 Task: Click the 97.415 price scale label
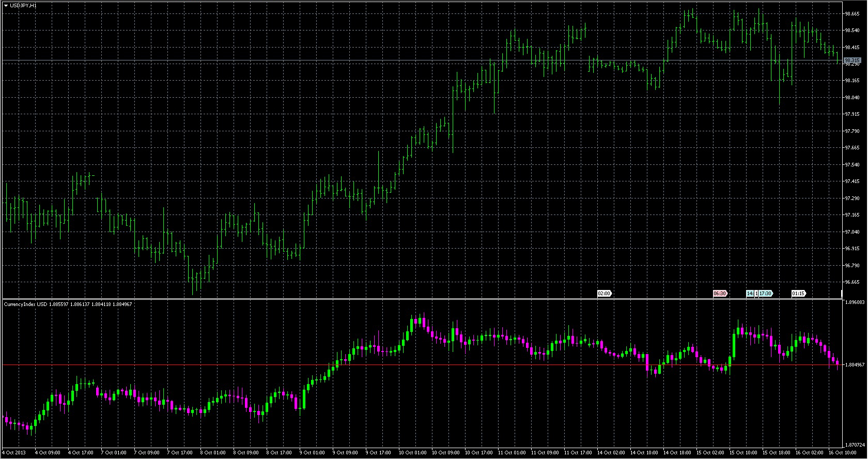click(852, 181)
